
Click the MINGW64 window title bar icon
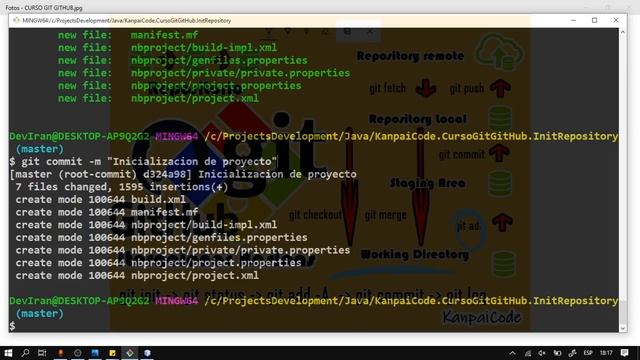pyautogui.click(x=16, y=20)
